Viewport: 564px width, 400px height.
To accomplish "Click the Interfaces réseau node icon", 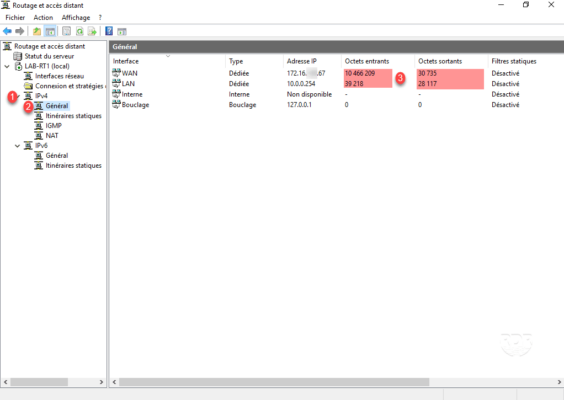I will (x=28, y=76).
